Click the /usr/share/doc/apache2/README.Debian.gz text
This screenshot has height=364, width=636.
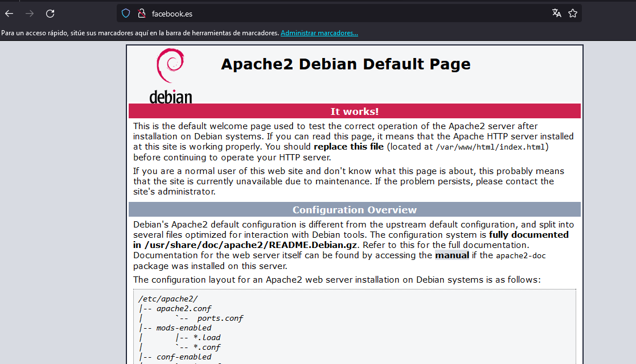(251, 245)
